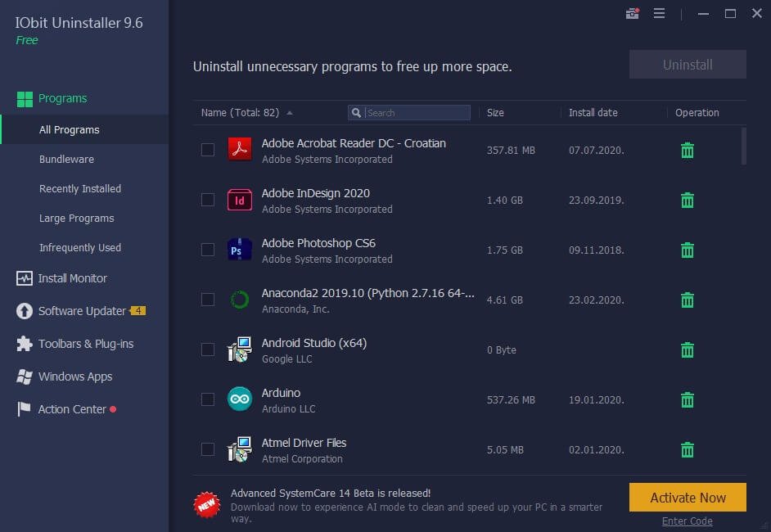
Task: Click trash icon for Atmel Driver Files
Action: pyautogui.click(x=687, y=449)
